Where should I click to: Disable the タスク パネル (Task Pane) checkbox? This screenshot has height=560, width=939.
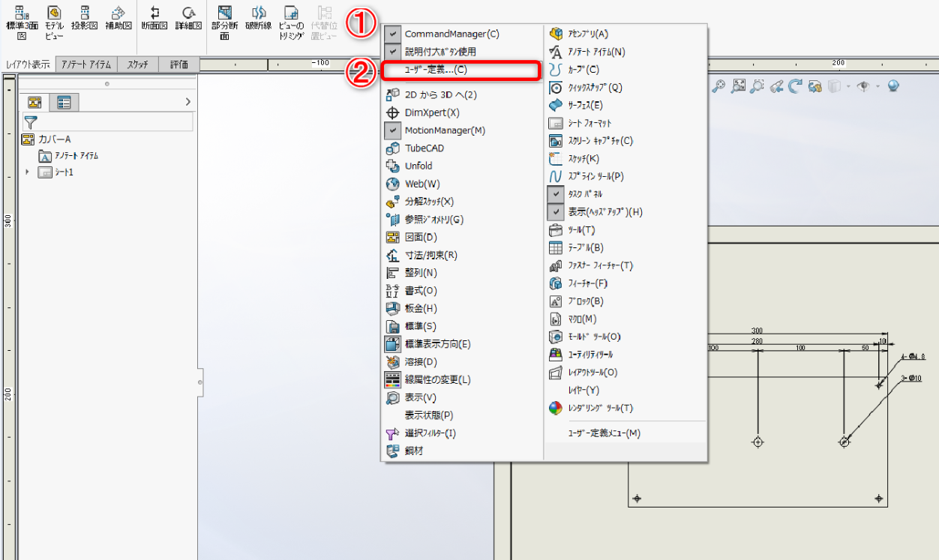pyautogui.click(x=584, y=194)
